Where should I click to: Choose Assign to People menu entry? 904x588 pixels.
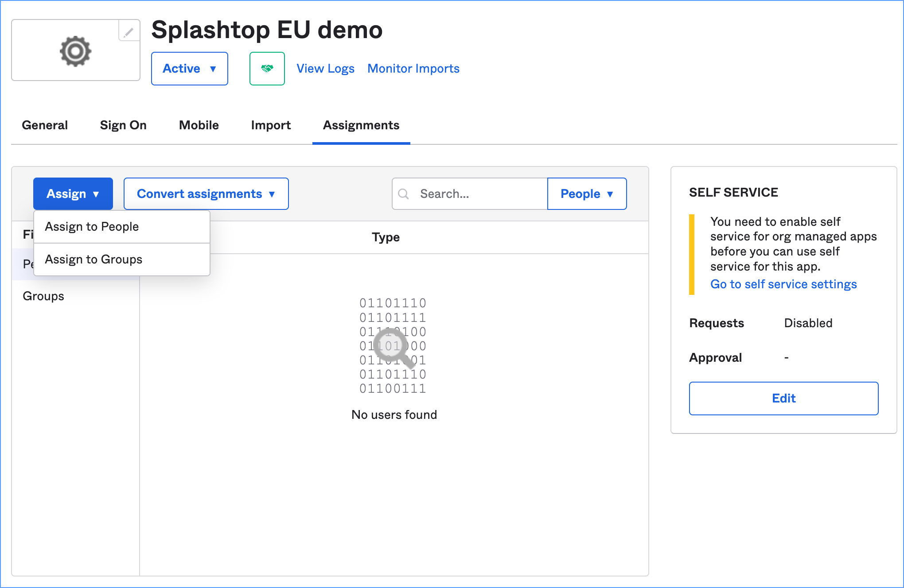tap(122, 227)
